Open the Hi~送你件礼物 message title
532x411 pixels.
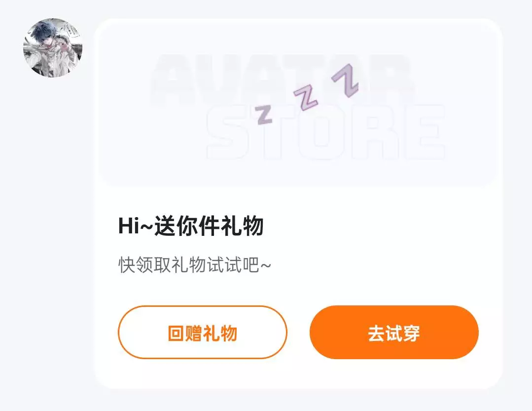click(x=191, y=225)
